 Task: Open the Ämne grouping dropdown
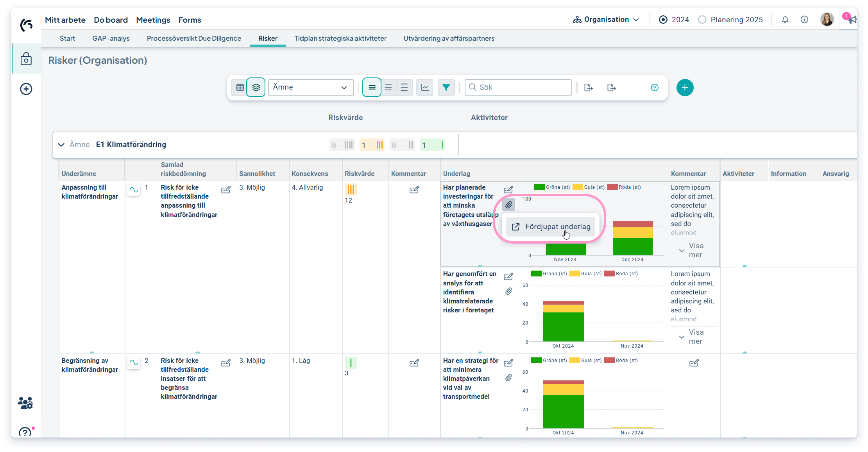click(311, 87)
